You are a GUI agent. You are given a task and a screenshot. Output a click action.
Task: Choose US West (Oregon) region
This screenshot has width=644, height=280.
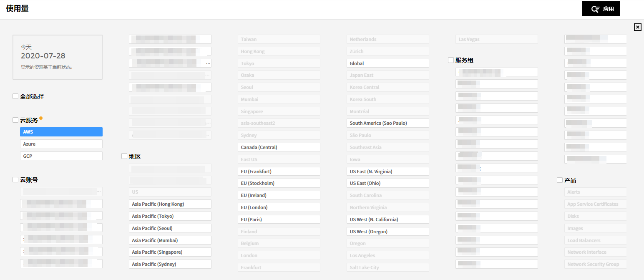pyautogui.click(x=387, y=232)
